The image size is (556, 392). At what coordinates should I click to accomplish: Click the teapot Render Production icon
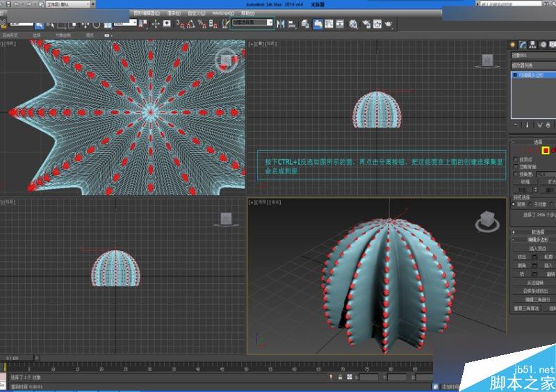389,24
